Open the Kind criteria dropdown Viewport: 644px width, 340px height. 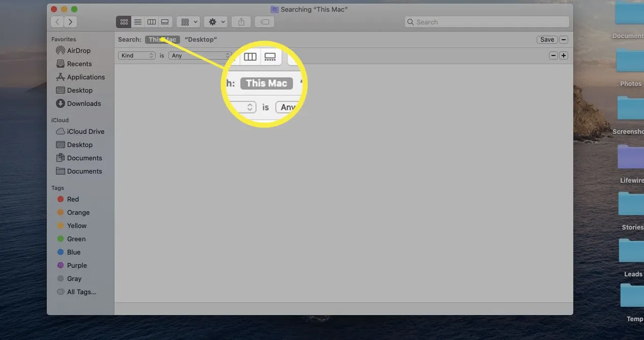point(137,55)
